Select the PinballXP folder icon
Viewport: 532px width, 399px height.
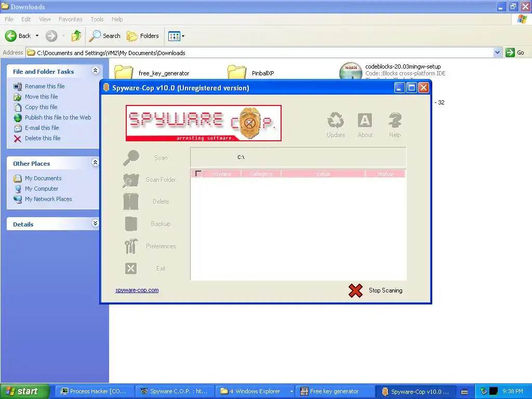[x=236, y=72]
